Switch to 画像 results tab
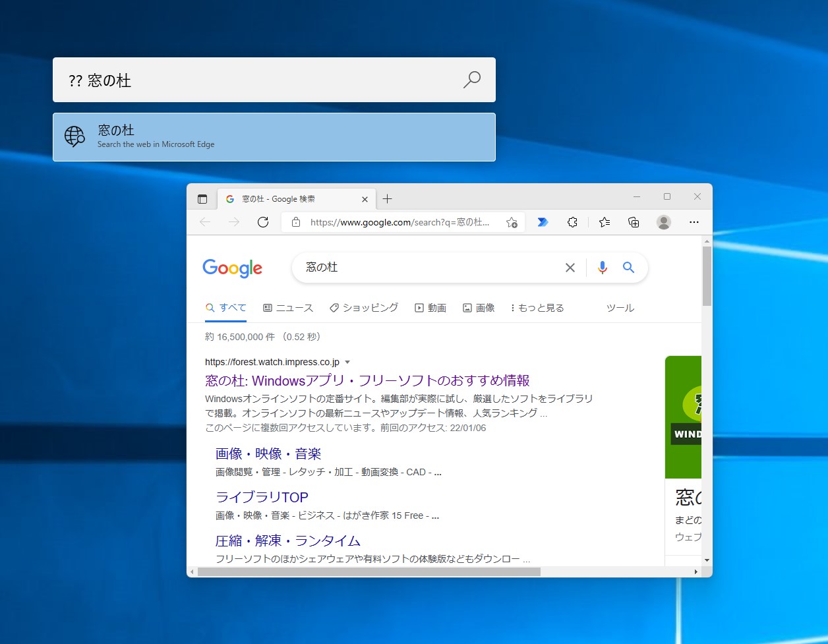This screenshot has height=644, width=828. point(479,308)
